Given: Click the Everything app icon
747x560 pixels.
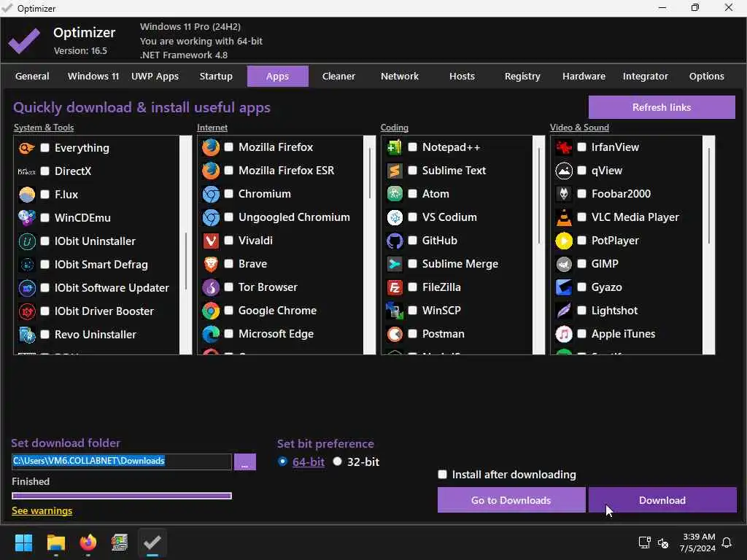Looking at the screenshot, I should tap(27, 148).
